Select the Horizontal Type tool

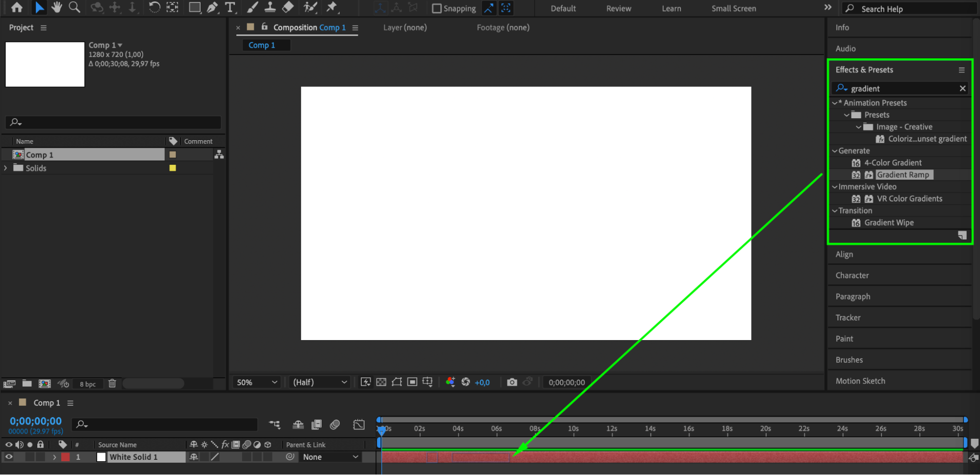pos(229,7)
